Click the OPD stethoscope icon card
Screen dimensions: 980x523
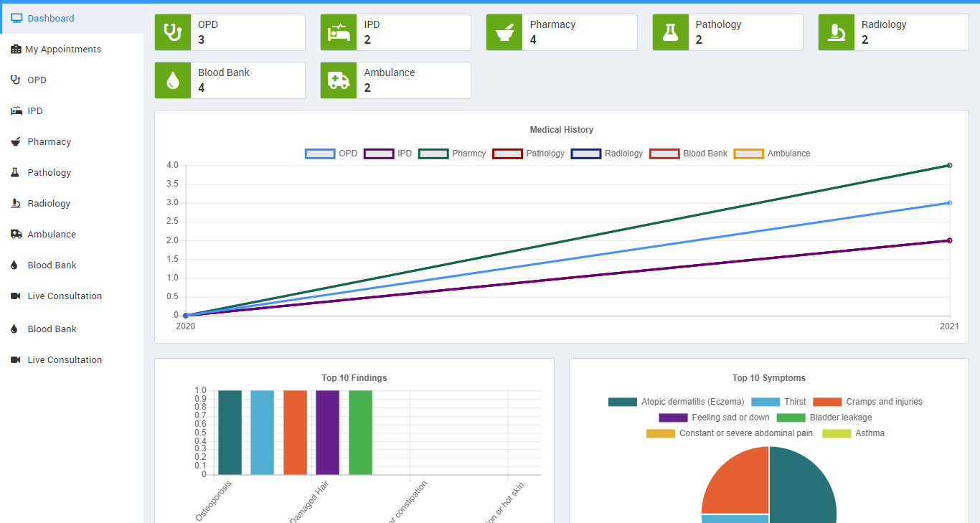pos(173,32)
